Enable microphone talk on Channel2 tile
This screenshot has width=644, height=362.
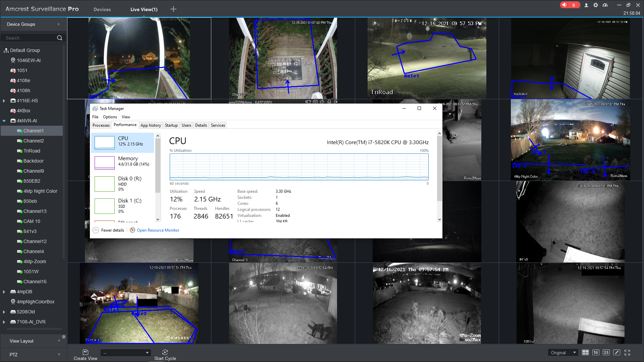pos(329,102)
